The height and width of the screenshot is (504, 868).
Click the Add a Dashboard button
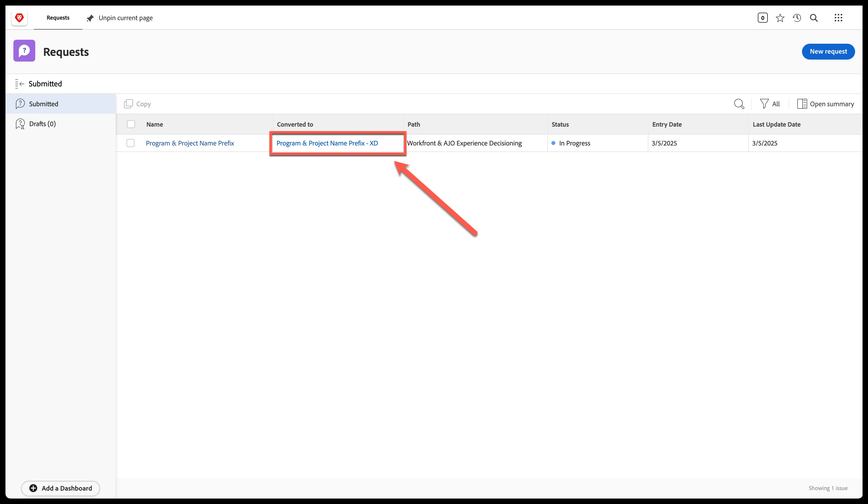(61, 488)
